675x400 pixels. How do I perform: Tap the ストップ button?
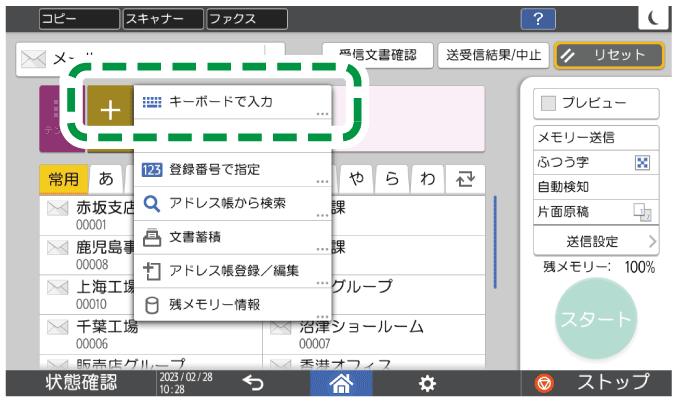coord(596,383)
